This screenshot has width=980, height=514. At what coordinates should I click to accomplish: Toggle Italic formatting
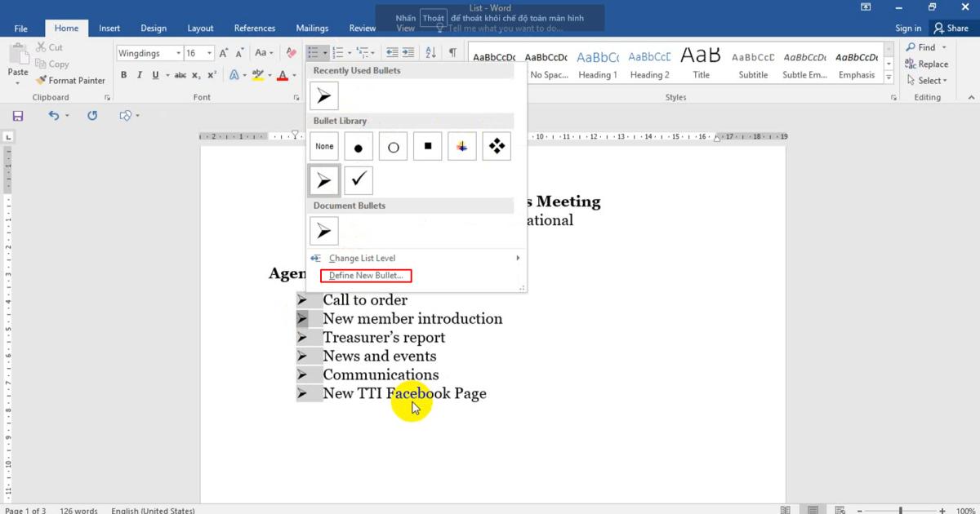[x=140, y=75]
